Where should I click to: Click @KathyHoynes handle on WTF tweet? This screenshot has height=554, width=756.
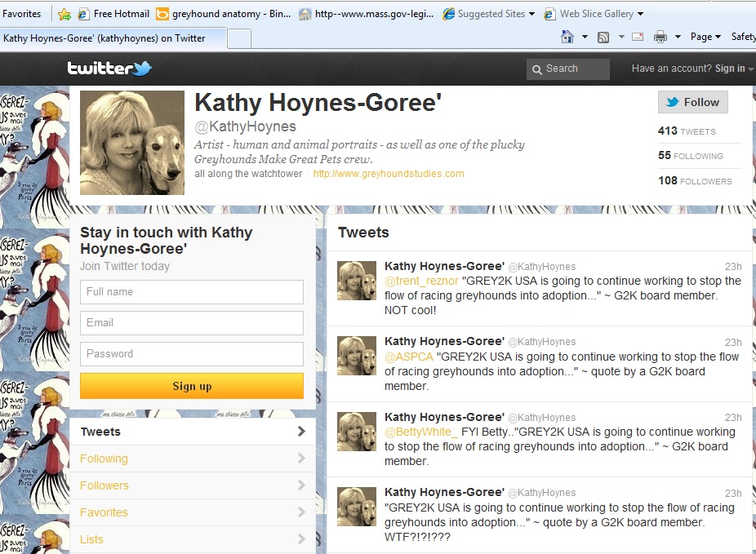pyautogui.click(x=542, y=493)
